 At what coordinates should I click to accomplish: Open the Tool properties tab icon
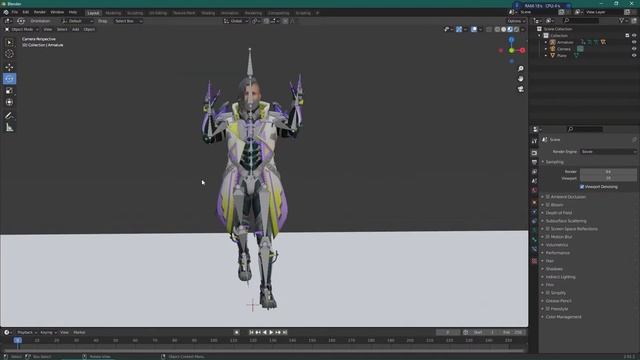click(x=534, y=141)
